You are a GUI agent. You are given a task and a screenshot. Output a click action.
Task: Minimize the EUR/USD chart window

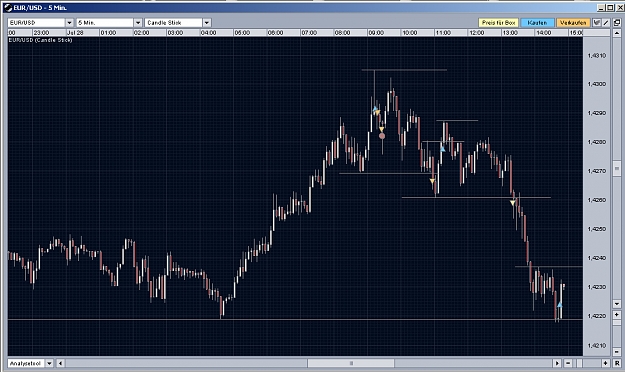point(601,8)
